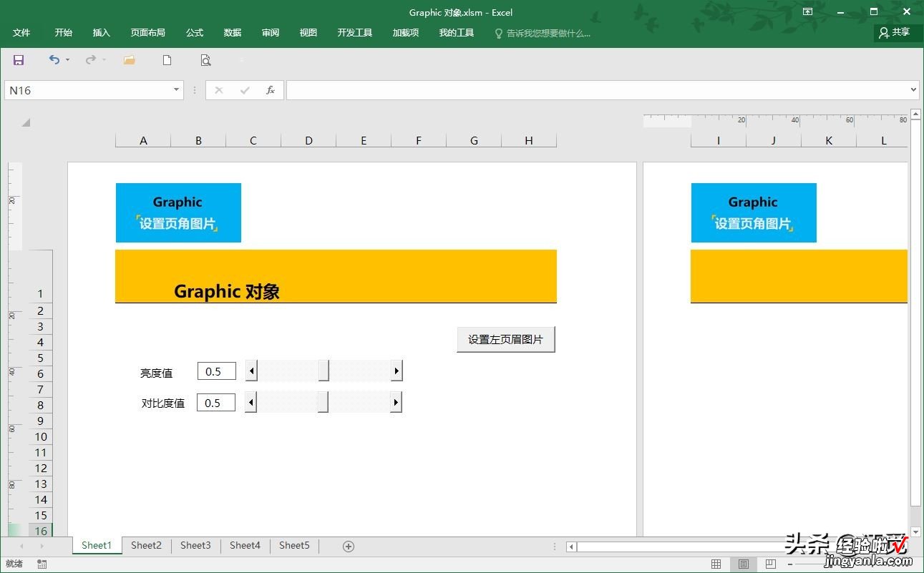The height and width of the screenshot is (573, 924).
Task: Switch to Page Layout view icon
Action: pyautogui.click(x=744, y=564)
